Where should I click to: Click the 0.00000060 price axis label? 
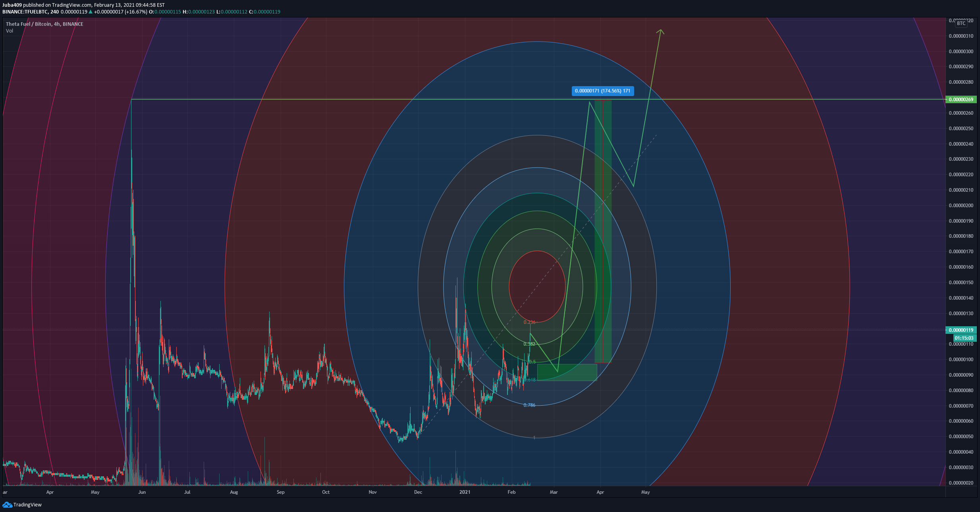(961, 421)
